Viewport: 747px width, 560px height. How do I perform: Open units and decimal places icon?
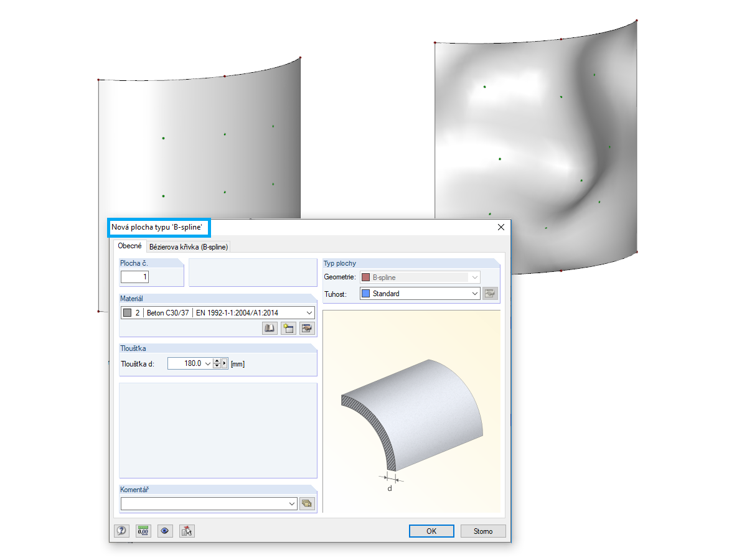coord(143,531)
